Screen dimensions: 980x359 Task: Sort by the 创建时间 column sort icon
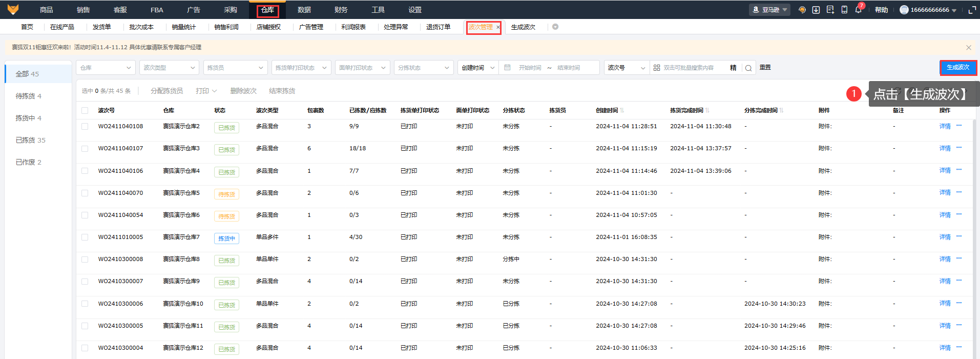(x=622, y=111)
